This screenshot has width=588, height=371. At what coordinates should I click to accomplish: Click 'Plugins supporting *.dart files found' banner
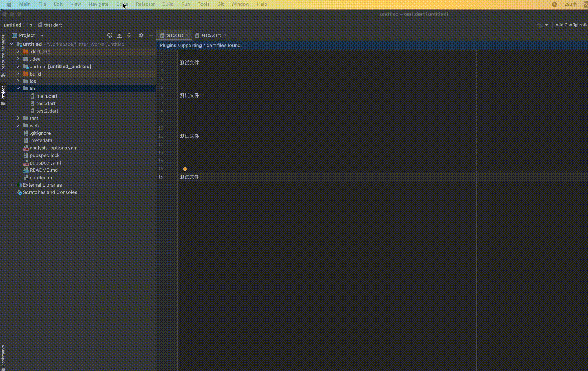[x=201, y=45]
